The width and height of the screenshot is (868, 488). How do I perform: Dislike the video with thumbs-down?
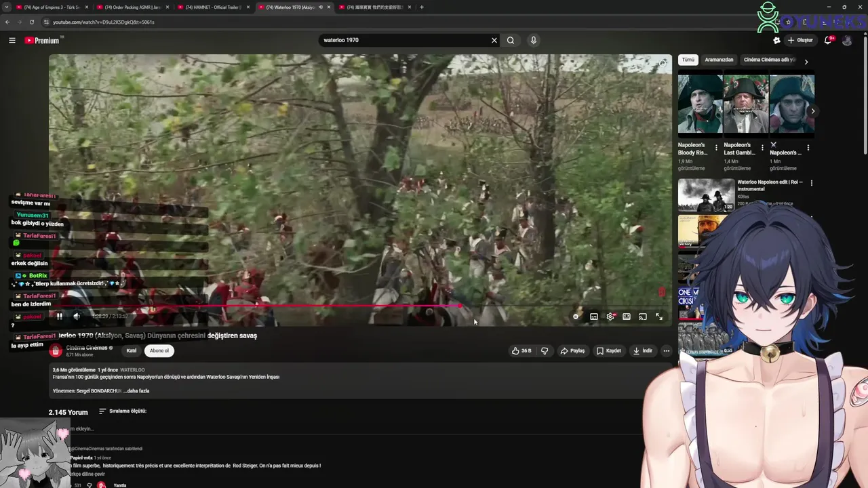[545, 350]
